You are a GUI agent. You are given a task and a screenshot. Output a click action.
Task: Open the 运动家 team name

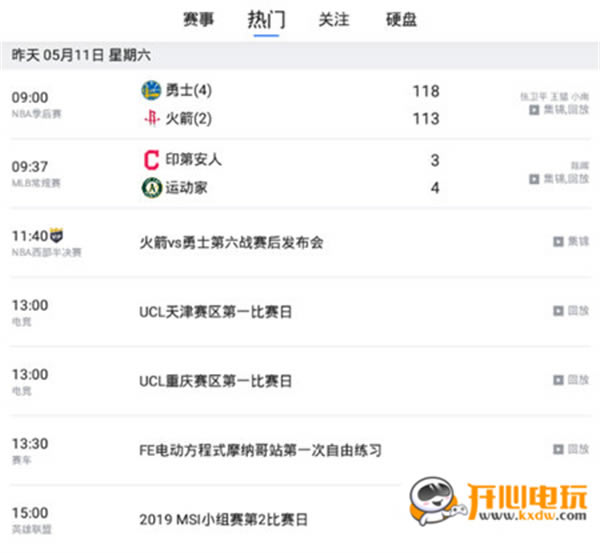click(x=186, y=188)
